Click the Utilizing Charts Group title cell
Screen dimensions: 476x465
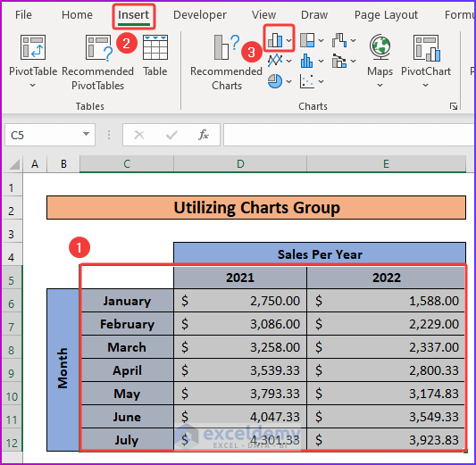256,208
